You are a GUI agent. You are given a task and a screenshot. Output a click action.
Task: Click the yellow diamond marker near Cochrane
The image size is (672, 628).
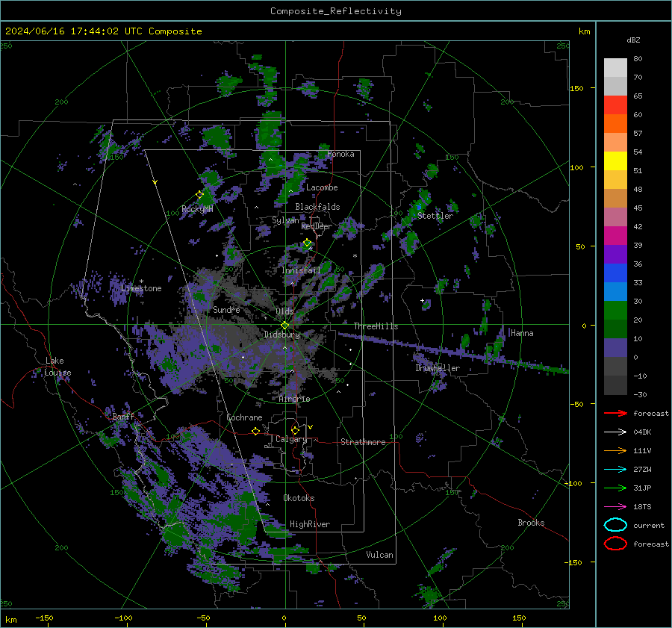(255, 431)
